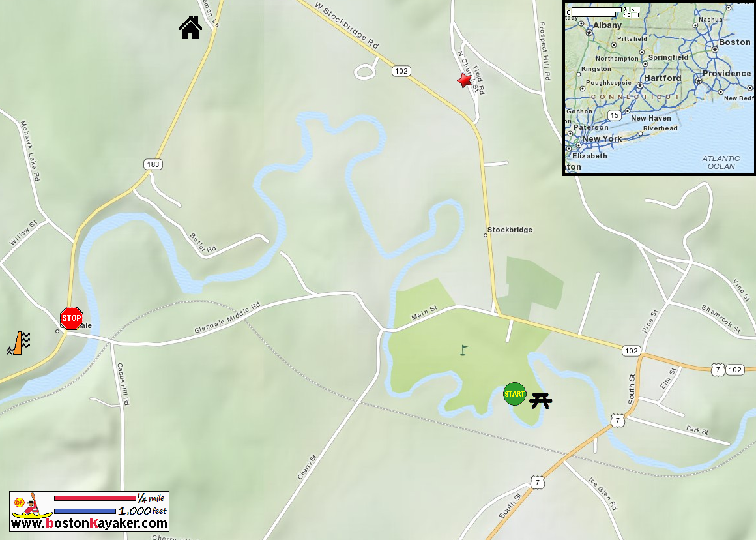This screenshot has height=540, width=756.
Task: Click the Route 102 shield on W Stockbridge Rd
Action: point(401,71)
